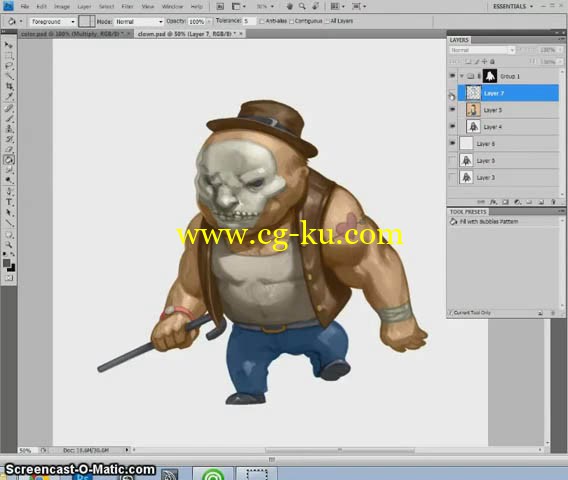The height and width of the screenshot is (480, 568).
Task: Select the Zoom tool in toolbox
Action: pyautogui.click(x=8, y=245)
